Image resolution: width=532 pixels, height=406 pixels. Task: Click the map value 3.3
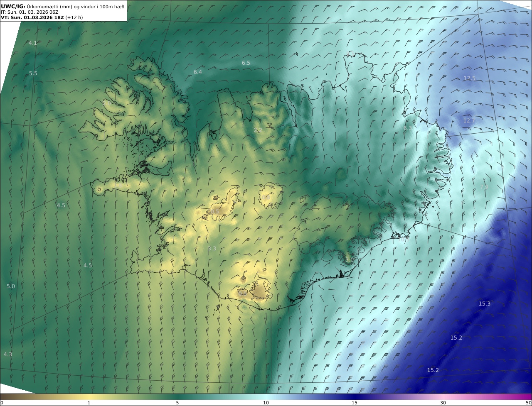pyautogui.click(x=212, y=249)
